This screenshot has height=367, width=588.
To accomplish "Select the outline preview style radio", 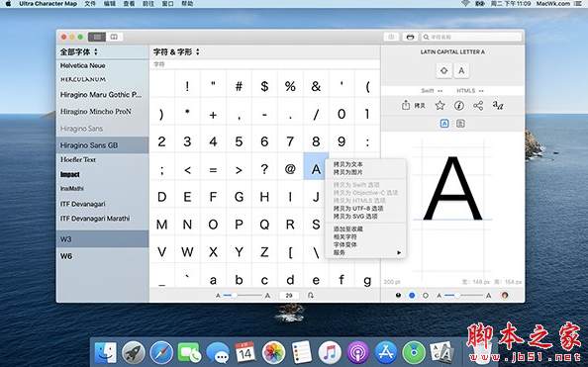I will click(426, 296).
